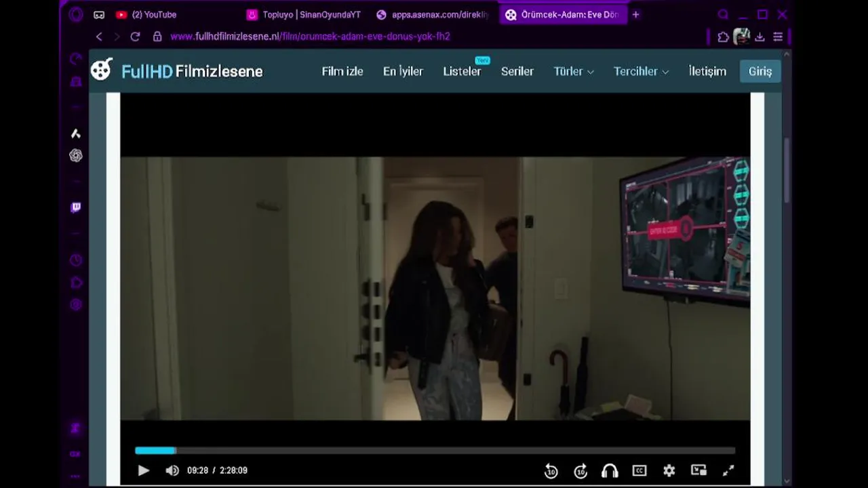
Task: Go to FullHD Filmizlesene homepage logo
Action: [176, 70]
